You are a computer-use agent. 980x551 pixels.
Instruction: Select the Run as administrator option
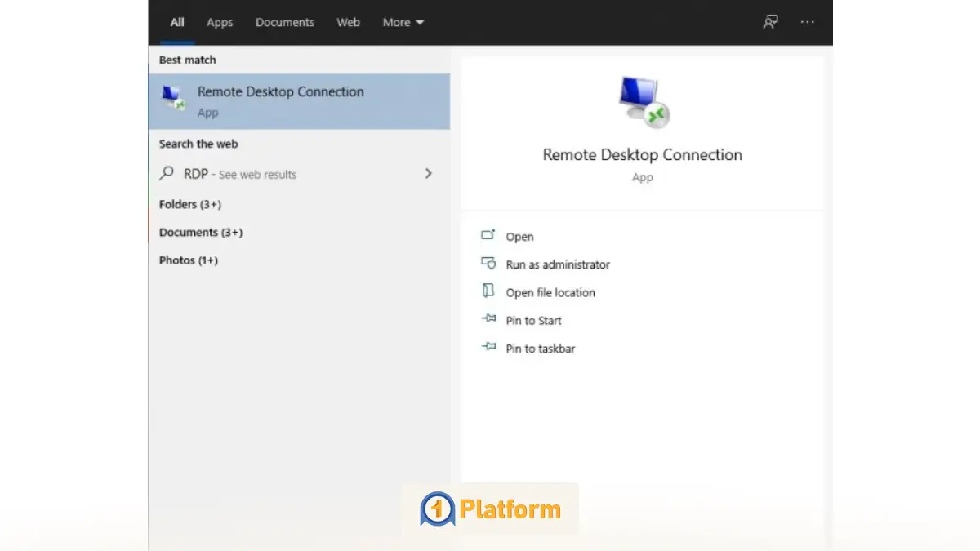(x=558, y=264)
